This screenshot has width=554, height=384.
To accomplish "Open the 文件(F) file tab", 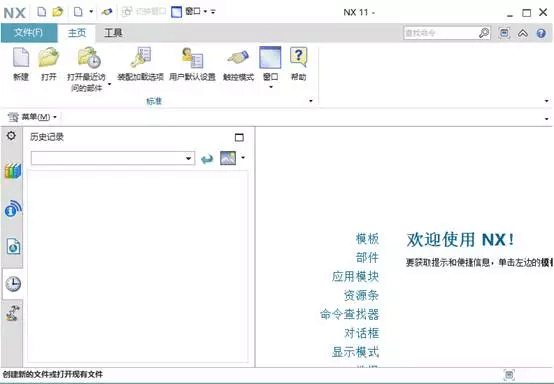I will (x=29, y=33).
